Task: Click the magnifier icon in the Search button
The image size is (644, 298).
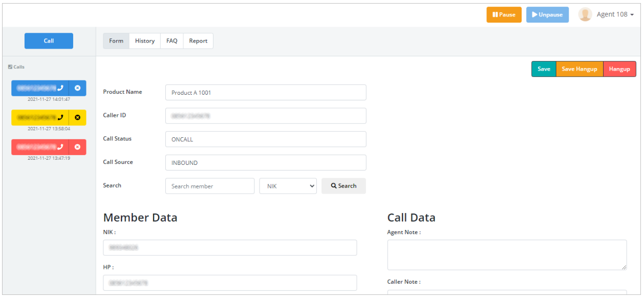Action: point(333,185)
